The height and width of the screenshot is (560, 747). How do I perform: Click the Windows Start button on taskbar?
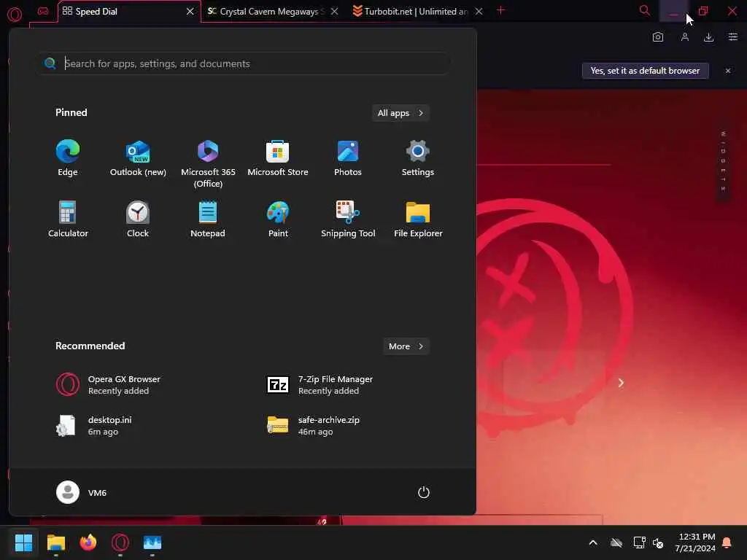tap(23, 542)
